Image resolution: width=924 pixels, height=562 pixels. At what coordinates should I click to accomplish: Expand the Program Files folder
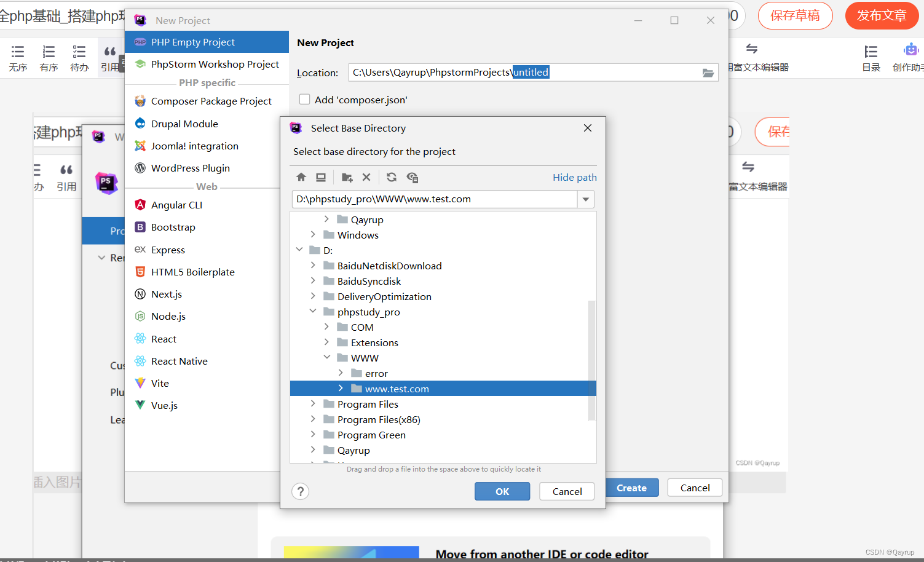click(x=313, y=403)
